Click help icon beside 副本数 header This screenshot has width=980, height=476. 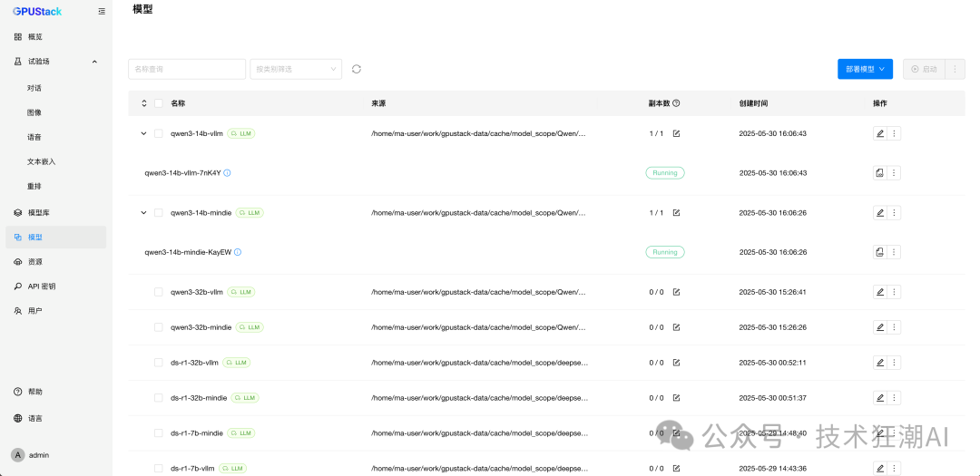tap(676, 103)
